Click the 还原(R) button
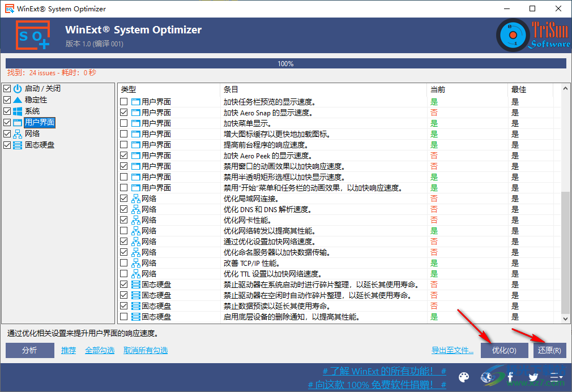Viewport: 572px width, 392px height. tap(549, 350)
